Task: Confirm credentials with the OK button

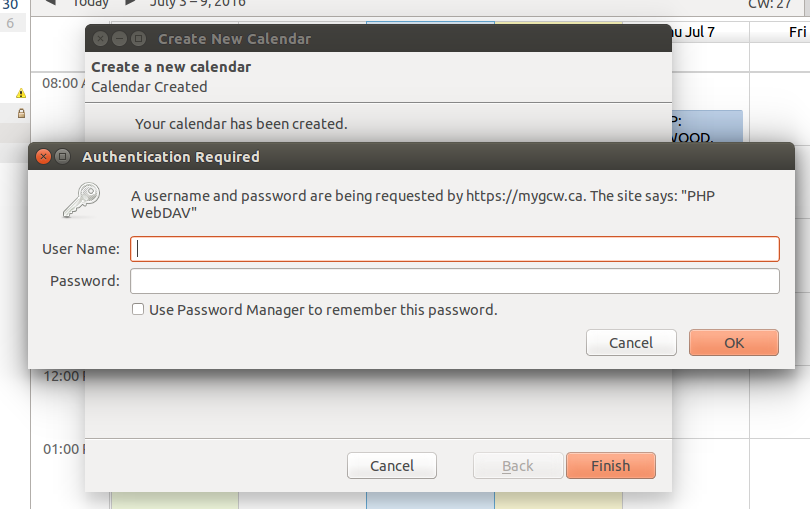Action: pyautogui.click(x=734, y=343)
